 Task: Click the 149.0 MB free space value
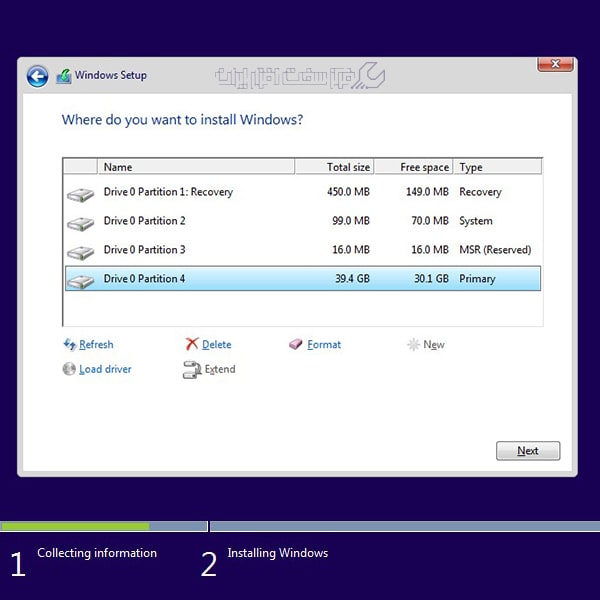coord(427,192)
